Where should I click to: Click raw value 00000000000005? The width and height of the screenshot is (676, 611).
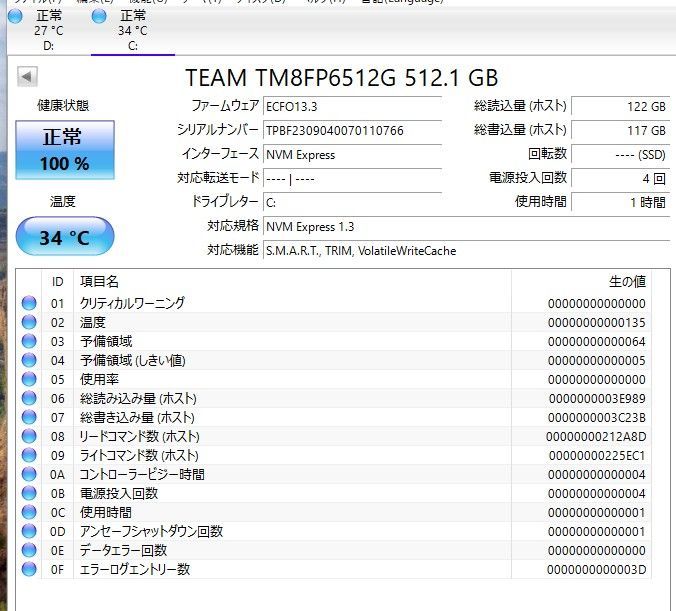[597, 360]
